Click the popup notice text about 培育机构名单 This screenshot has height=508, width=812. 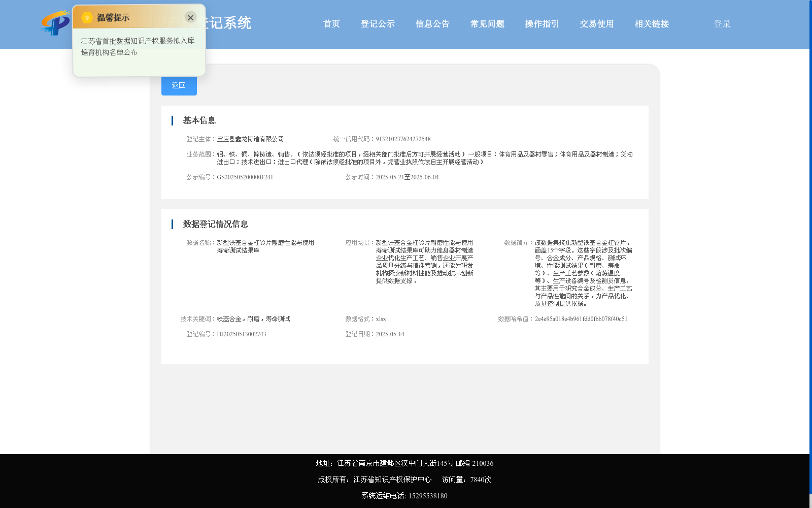coord(138,46)
